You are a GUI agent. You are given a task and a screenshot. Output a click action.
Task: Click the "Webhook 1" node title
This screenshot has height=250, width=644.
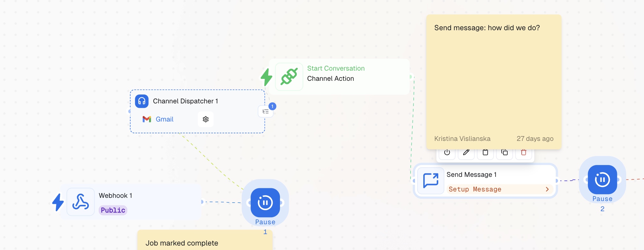tap(116, 196)
